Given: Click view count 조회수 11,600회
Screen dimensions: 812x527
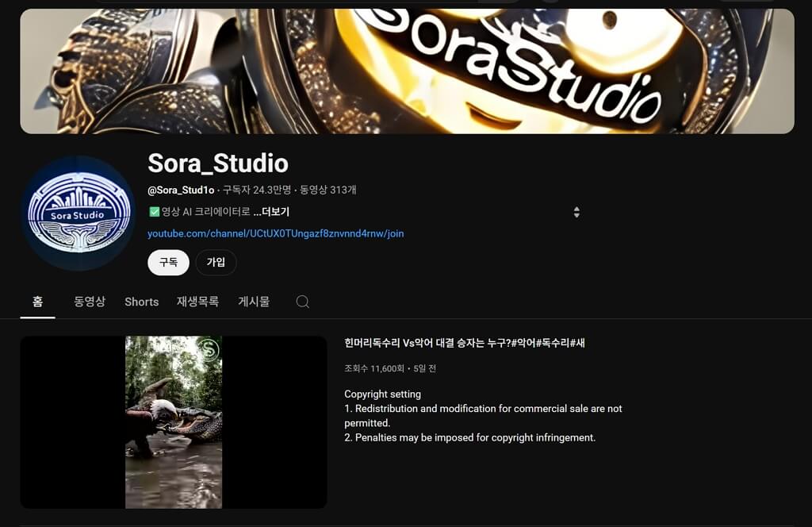Looking at the screenshot, I should tap(374, 368).
